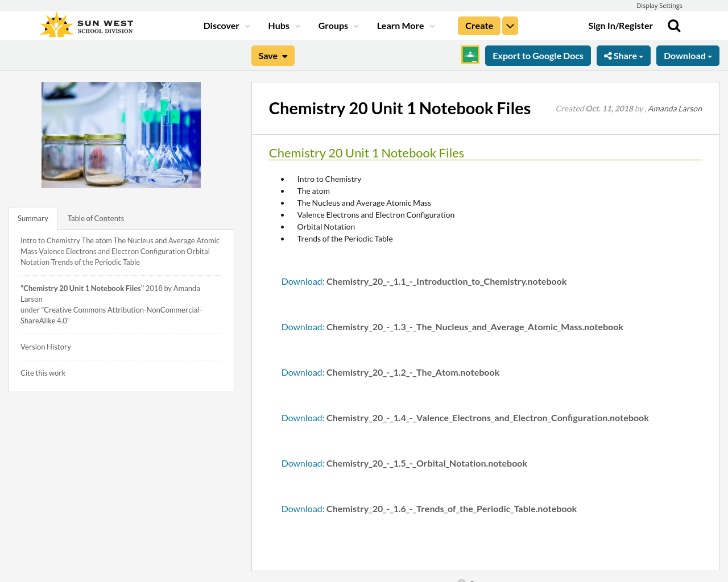
Task: Expand the Groups dropdown
Action: (338, 25)
